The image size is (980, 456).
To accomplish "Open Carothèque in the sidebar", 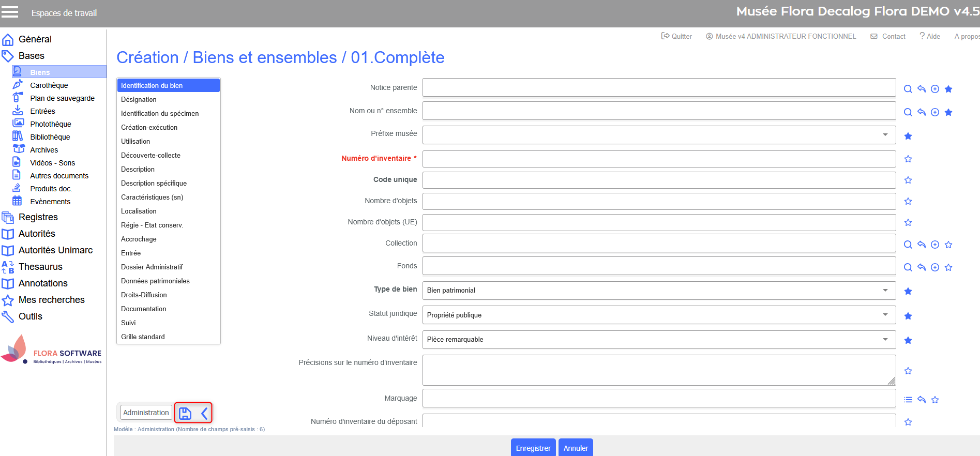I will 49,85.
